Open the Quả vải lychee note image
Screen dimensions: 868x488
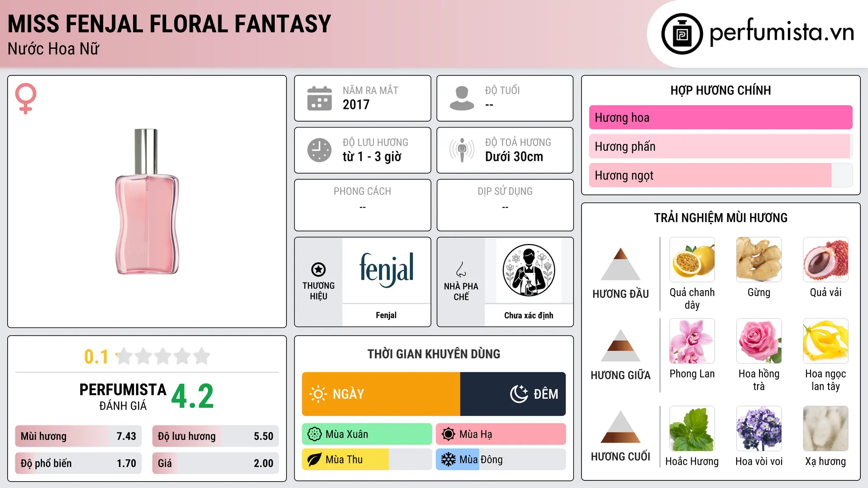pos(826,260)
